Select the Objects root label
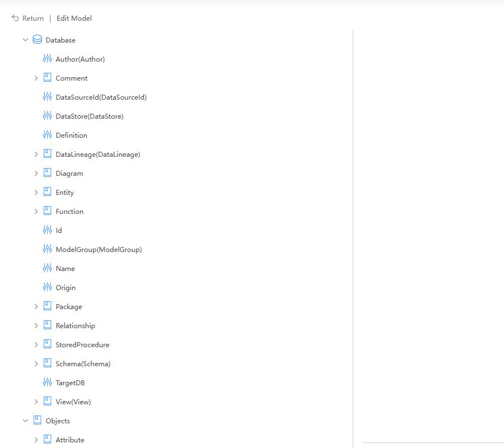Screen dimensions: 504x448 pos(58,421)
